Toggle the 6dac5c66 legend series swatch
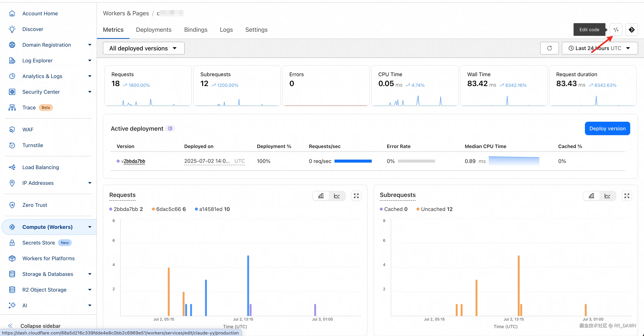The width and height of the screenshot is (644, 336). [153, 209]
